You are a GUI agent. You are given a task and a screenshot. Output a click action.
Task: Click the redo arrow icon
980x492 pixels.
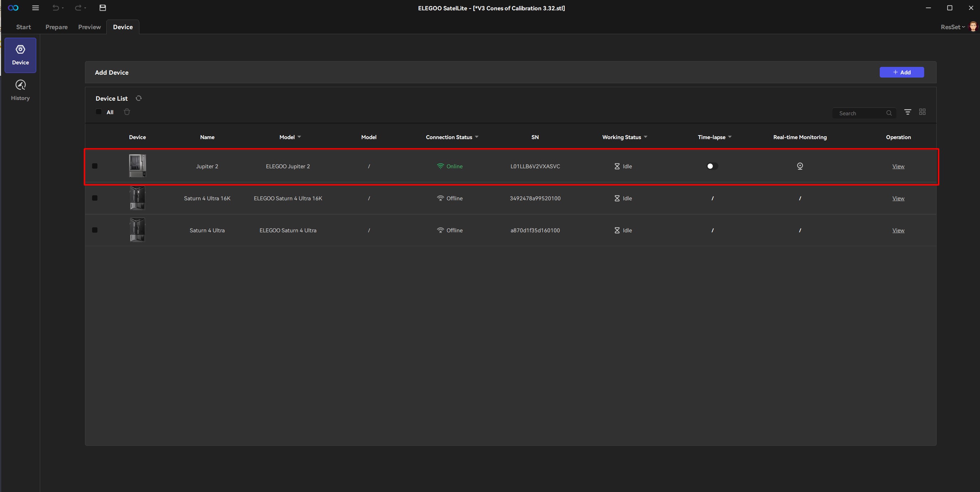point(78,8)
